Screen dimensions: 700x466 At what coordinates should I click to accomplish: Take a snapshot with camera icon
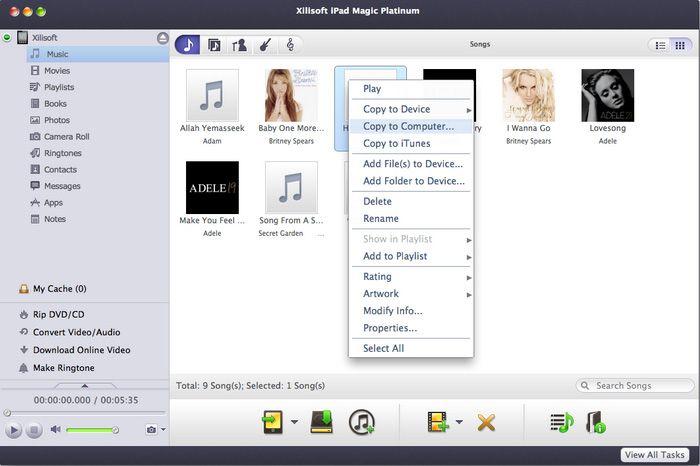coord(151,429)
